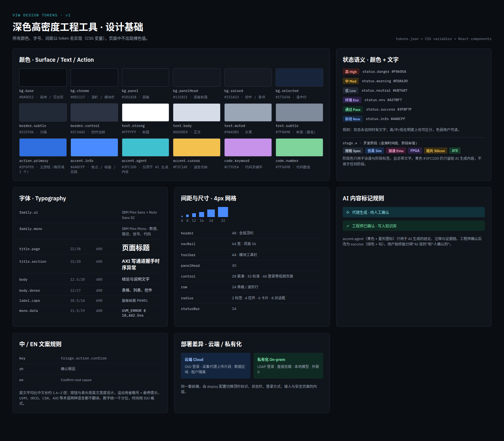Click the 'family.mono' row label

point(31,229)
